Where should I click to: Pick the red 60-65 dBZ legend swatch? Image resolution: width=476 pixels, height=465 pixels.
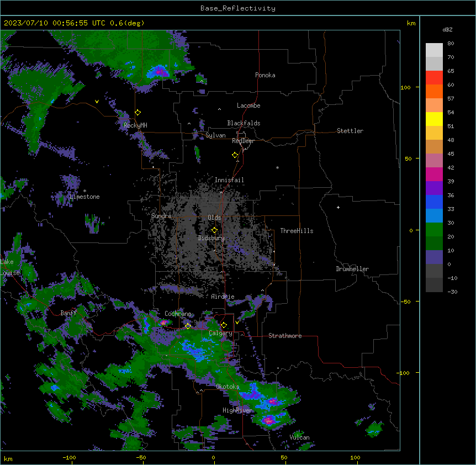pyautogui.click(x=434, y=78)
